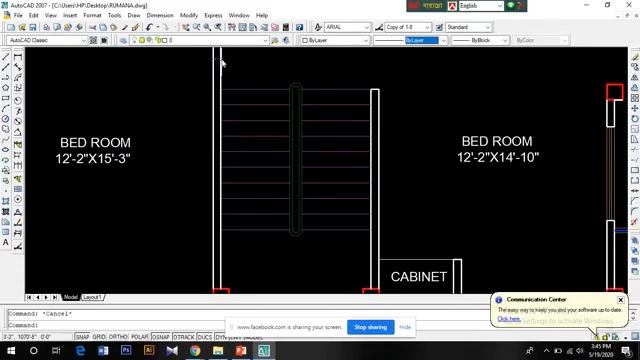Click the Match Properties brush icon
This screenshot has height=360, width=640.
[136, 27]
